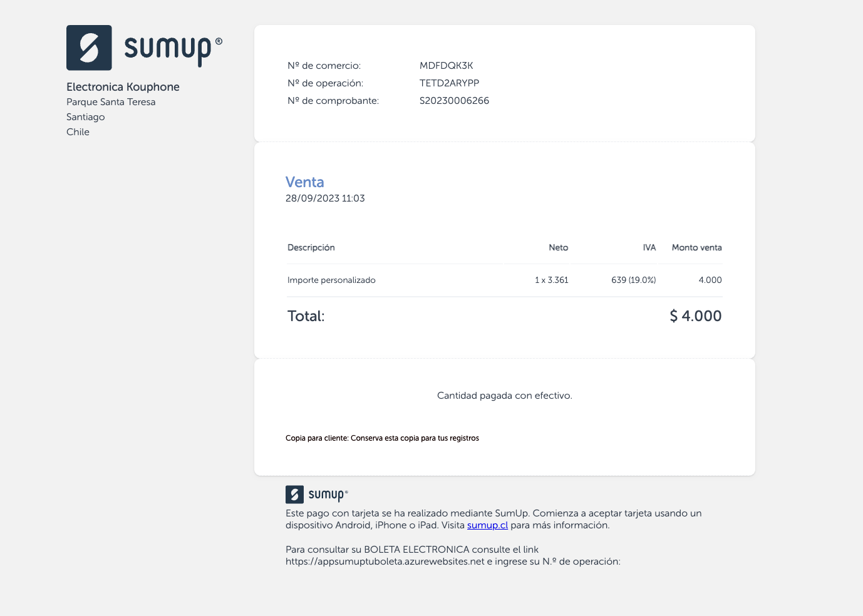
Task: Click the large SumUp wordmark text
Action: coord(168,49)
